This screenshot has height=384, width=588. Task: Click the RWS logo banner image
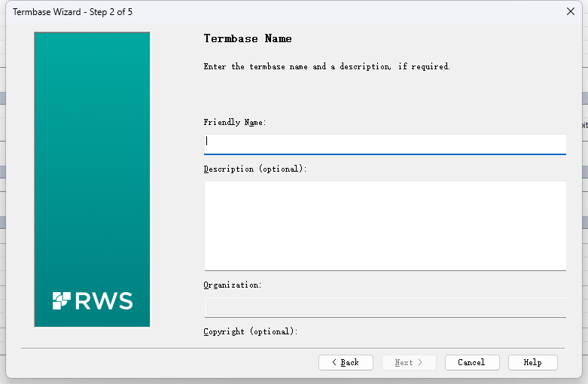pos(93,180)
